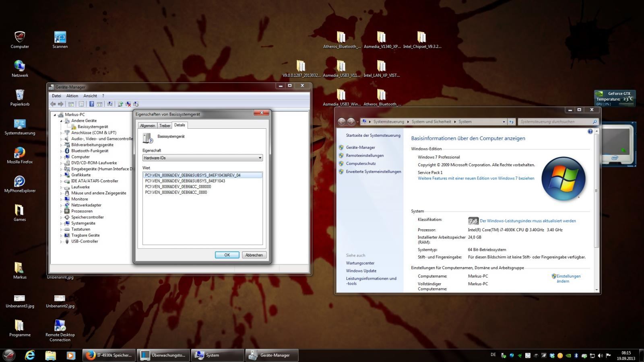This screenshot has height=362, width=644.
Task: Open the Ansicht menu
Action: [x=90, y=96]
